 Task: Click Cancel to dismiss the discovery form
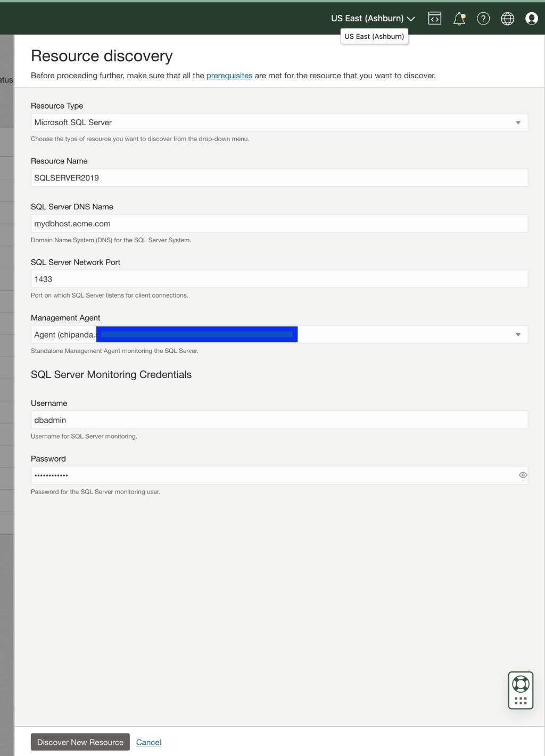(x=148, y=742)
